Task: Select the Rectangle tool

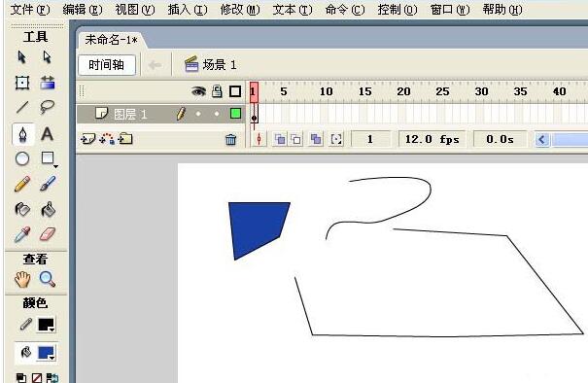Action: click(x=48, y=158)
